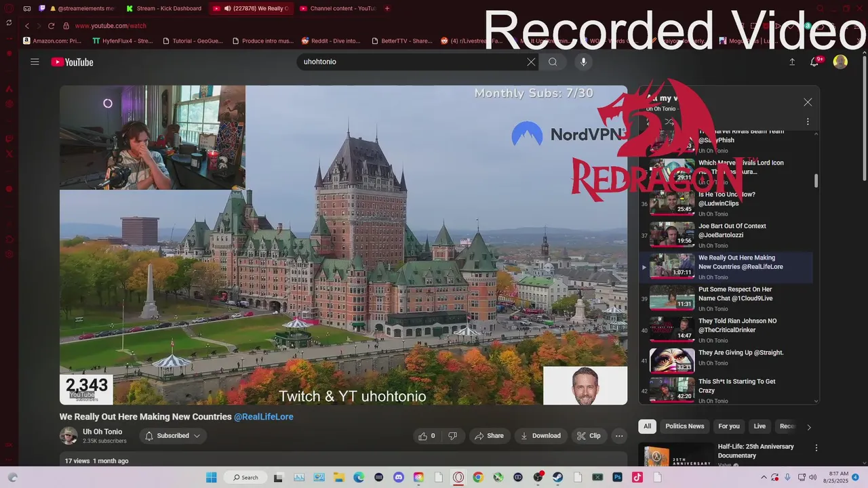Play Is He Too Uncouth? playlist video
Image resolution: width=868 pixels, height=488 pixels.
point(726,203)
